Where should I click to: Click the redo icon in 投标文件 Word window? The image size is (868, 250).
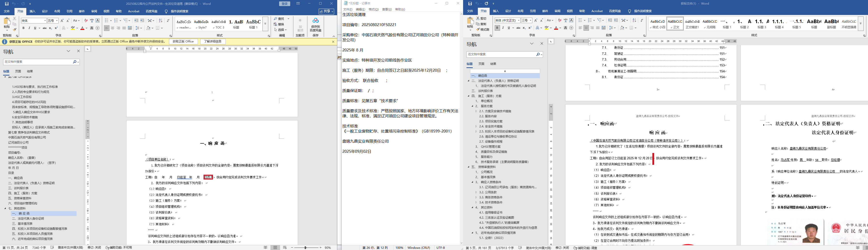pos(486,4)
